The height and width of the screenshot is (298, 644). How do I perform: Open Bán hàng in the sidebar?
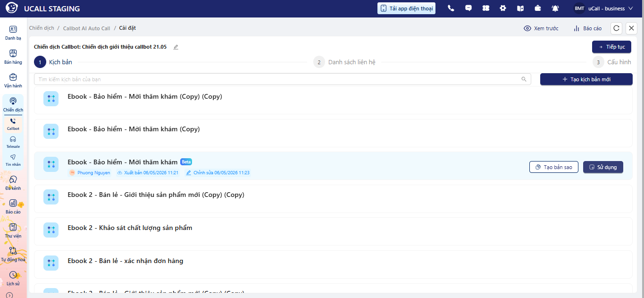coord(13,57)
